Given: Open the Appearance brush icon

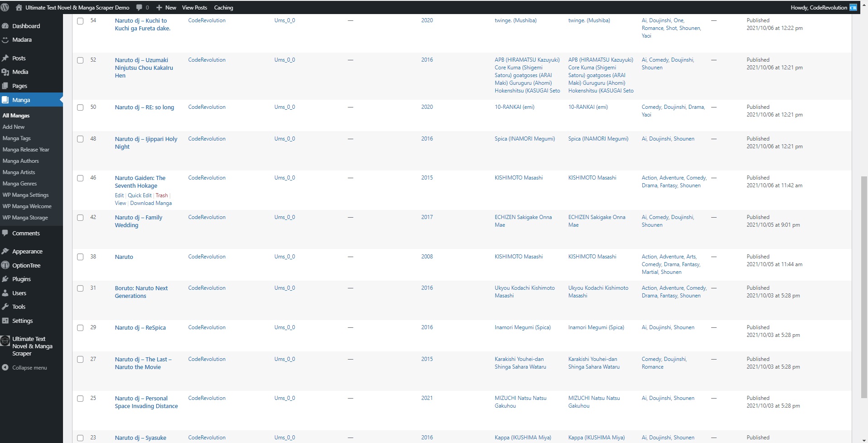Looking at the screenshot, I should pyautogui.click(x=5, y=252).
